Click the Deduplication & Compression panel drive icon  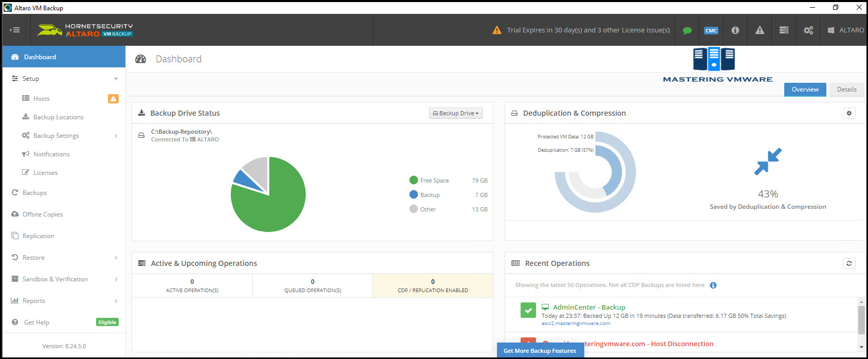point(514,113)
